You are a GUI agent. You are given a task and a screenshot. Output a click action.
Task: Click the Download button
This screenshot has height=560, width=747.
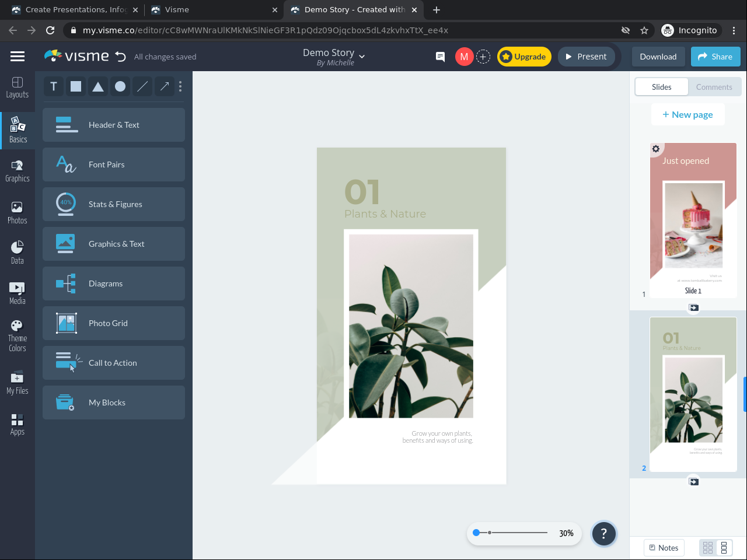point(658,57)
